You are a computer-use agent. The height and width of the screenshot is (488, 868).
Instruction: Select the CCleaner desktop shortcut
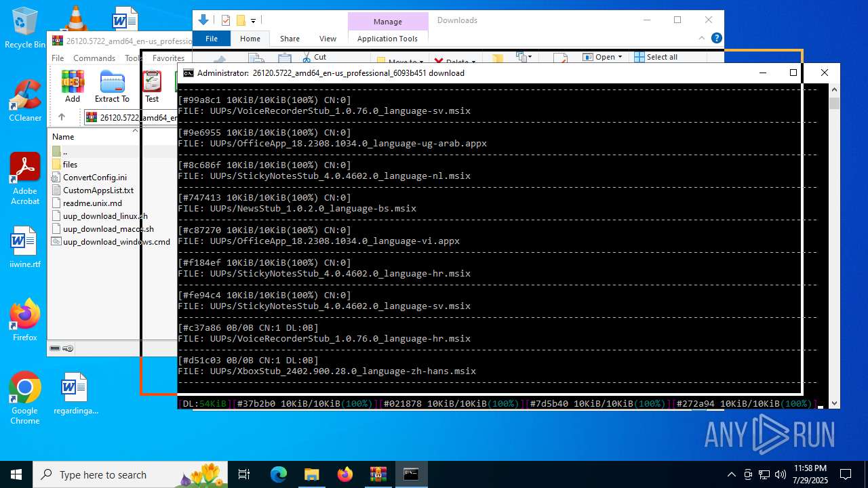coord(25,100)
